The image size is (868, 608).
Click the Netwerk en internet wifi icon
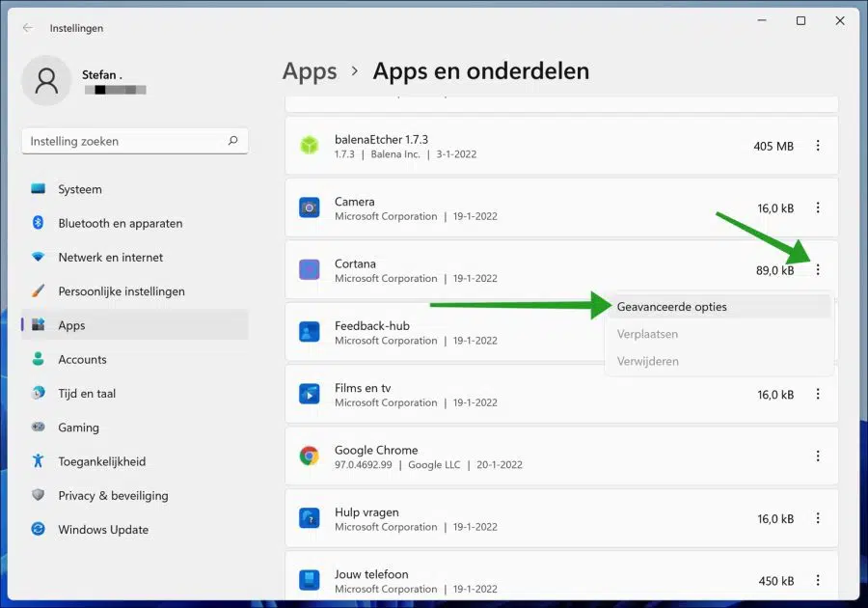[39, 257]
